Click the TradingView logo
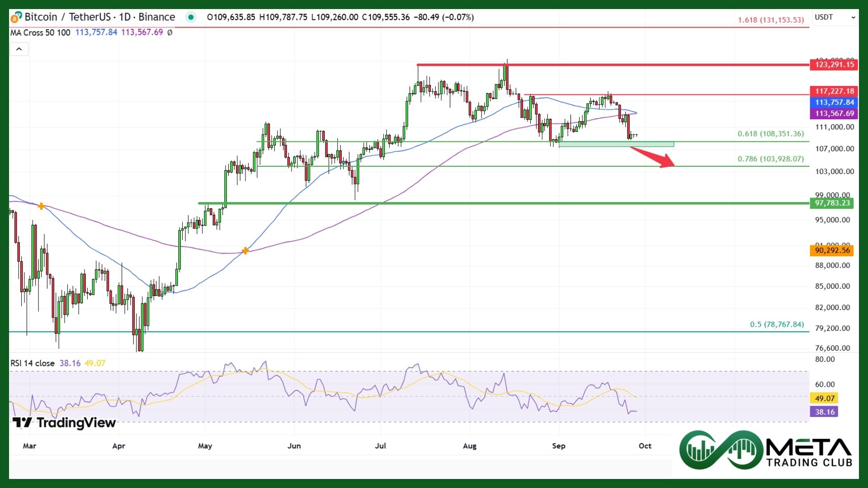This screenshot has height=488, width=868. [x=64, y=422]
